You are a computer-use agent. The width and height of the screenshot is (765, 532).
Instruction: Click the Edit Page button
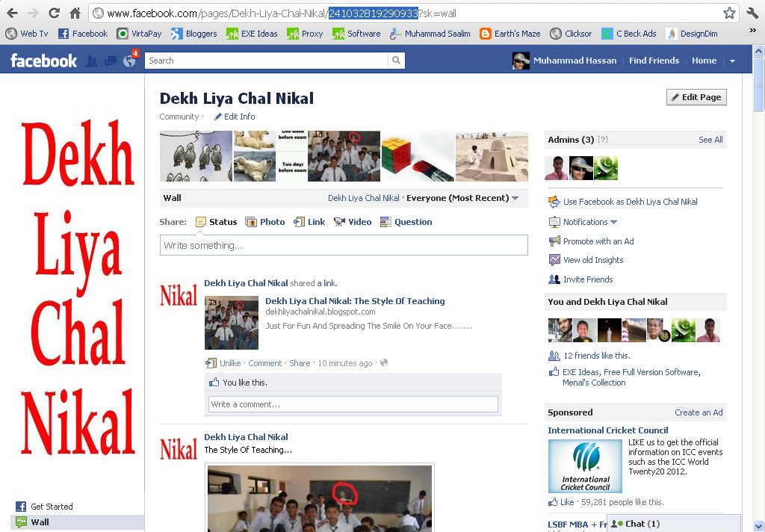pos(696,97)
